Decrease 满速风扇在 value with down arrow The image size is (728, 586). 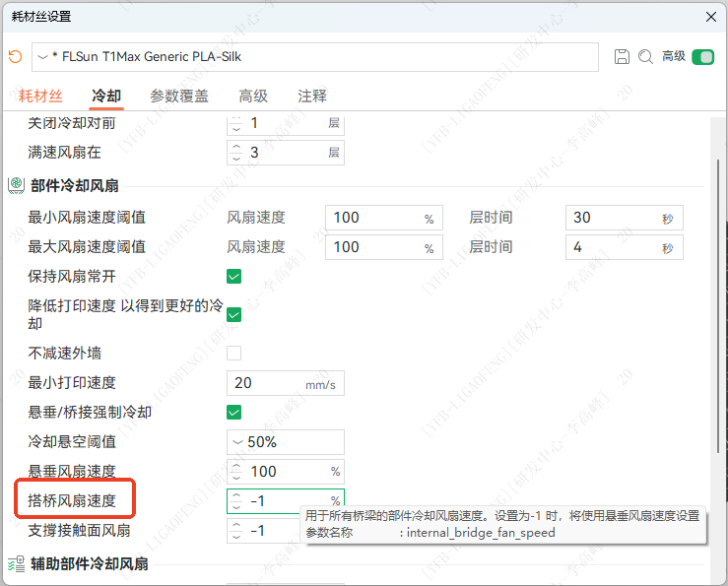[x=236, y=158]
